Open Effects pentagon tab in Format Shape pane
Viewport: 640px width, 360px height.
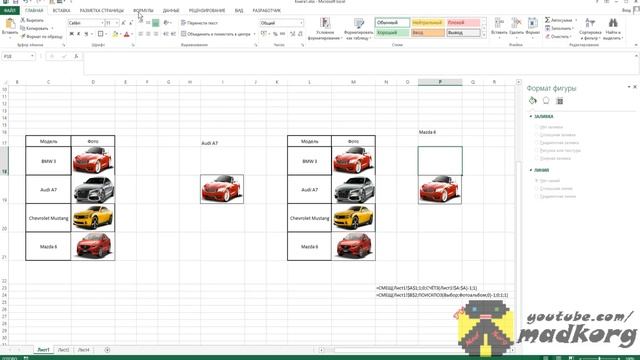[x=546, y=100]
